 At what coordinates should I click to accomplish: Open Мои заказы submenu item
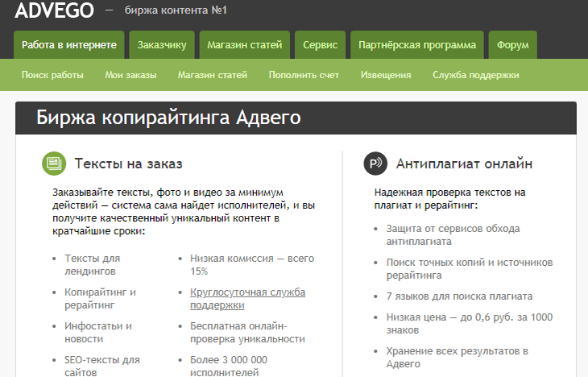tap(130, 75)
